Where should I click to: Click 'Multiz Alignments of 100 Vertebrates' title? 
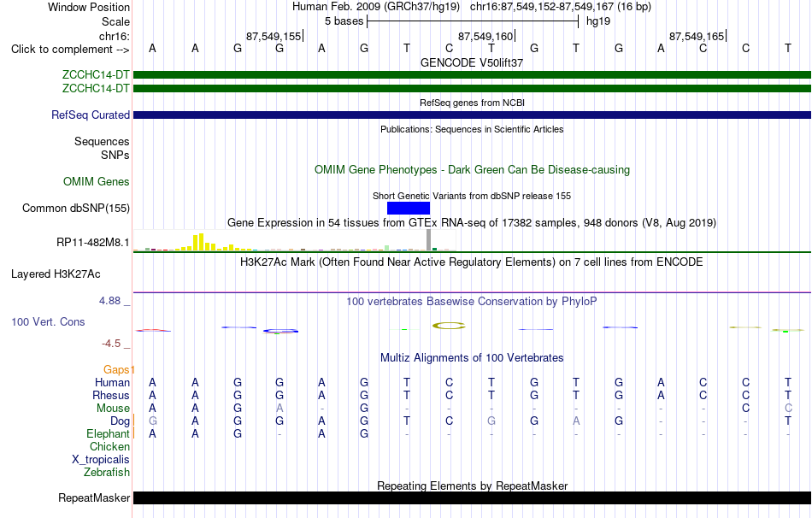[x=472, y=358]
